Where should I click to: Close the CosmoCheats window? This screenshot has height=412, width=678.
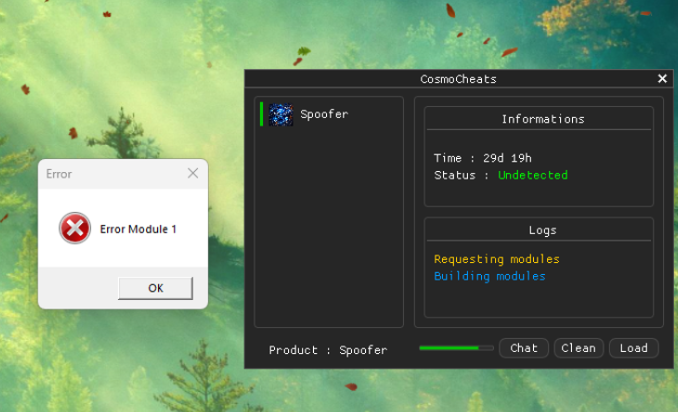pos(662,79)
